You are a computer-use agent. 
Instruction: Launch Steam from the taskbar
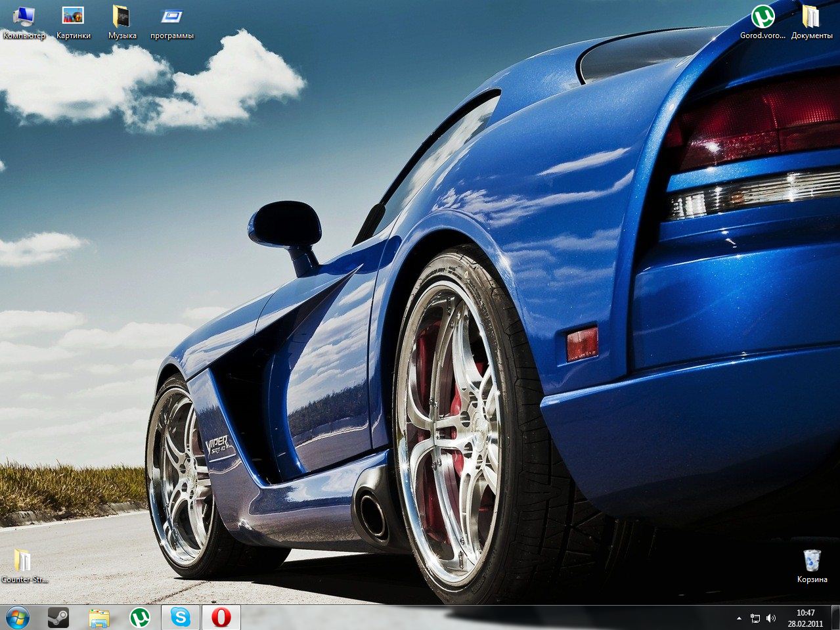[58, 618]
